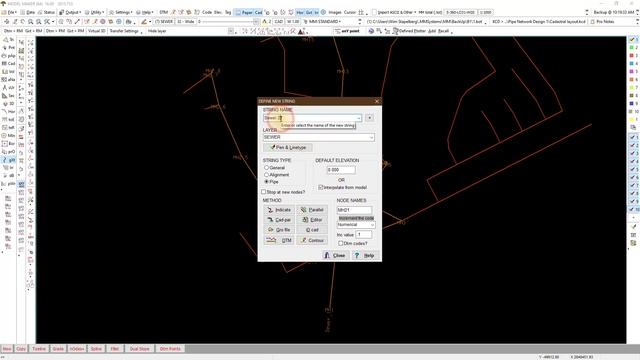Screen dimensions: 640x360
Task: Select the General string type
Action: click(x=267, y=168)
